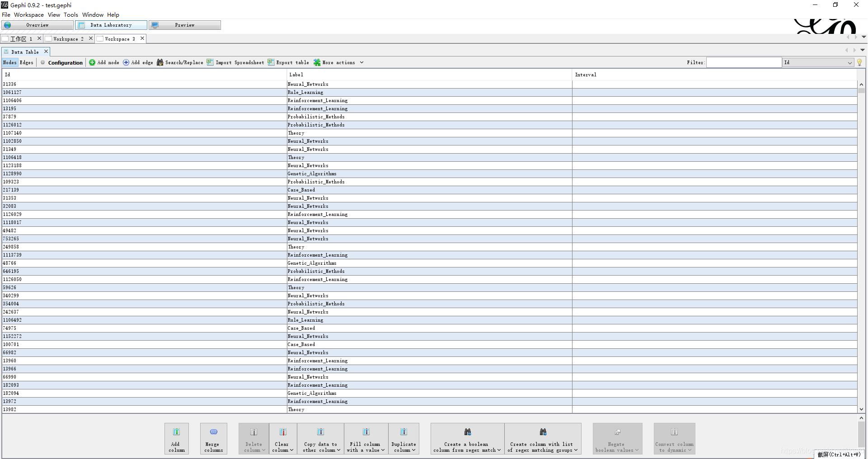Sort by the Label column header
Viewport: 868px width, 459px height.
point(429,75)
